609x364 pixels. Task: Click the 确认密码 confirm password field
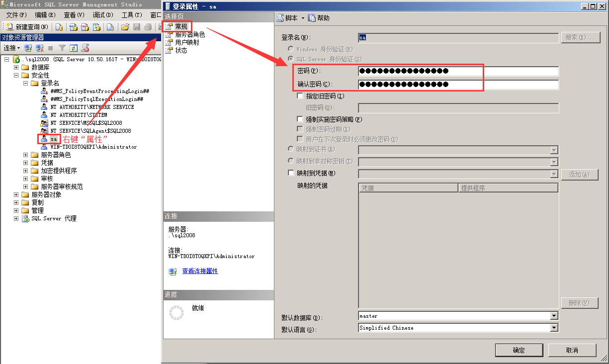458,85
